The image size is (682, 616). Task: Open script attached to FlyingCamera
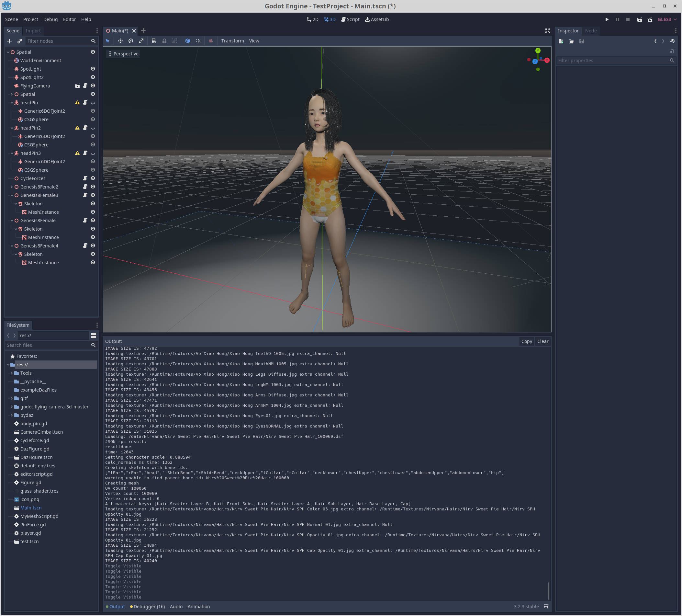pyautogui.click(x=85, y=86)
